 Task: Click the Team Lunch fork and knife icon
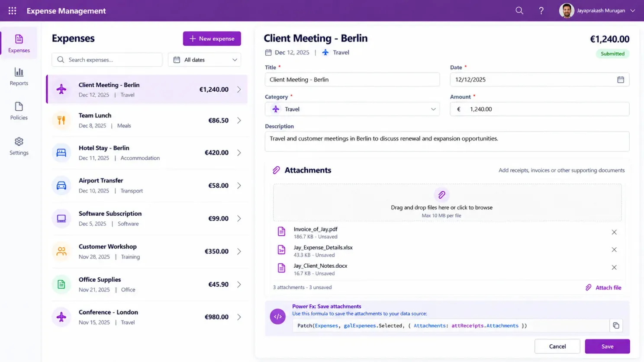[61, 120]
